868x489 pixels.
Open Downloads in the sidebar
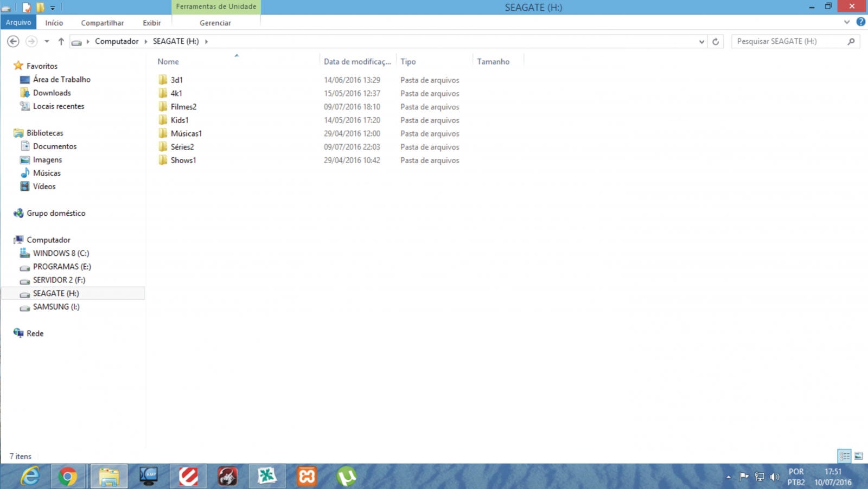tap(52, 93)
